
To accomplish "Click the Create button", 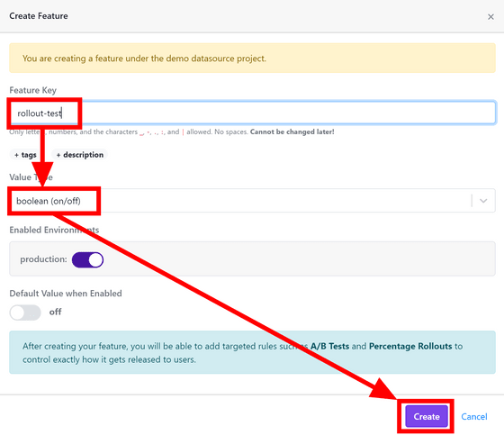I will coord(427,416).
